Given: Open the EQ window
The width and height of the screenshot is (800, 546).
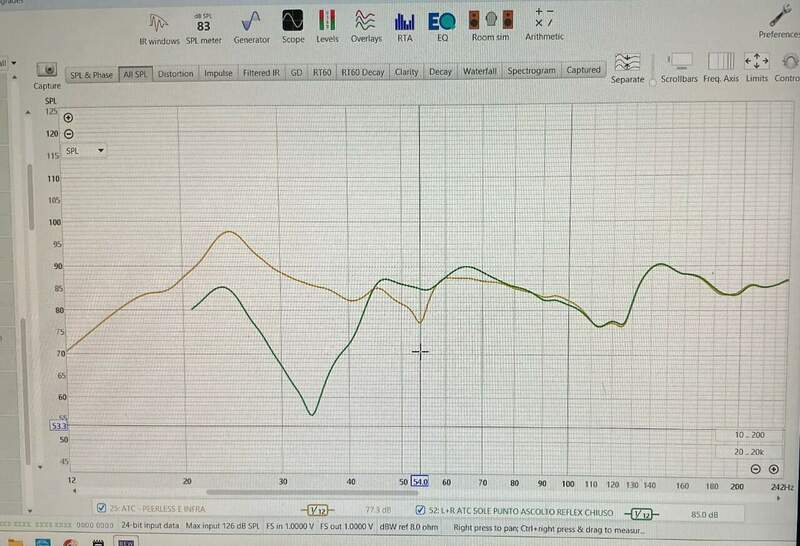Looking at the screenshot, I should [442, 27].
